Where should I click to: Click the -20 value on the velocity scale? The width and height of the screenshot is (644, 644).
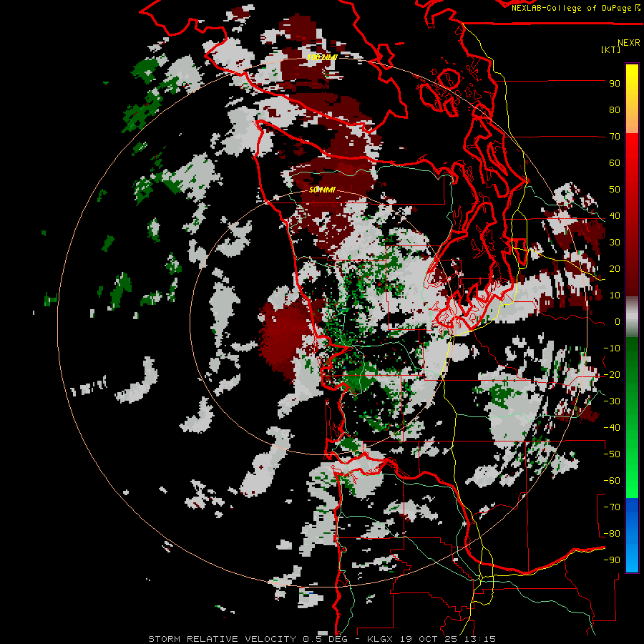[x=612, y=375]
